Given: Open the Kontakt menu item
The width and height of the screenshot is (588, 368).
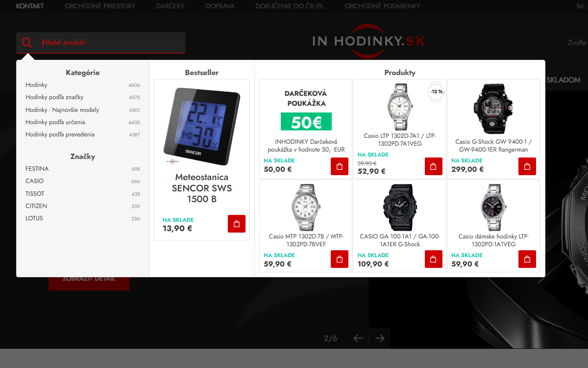Looking at the screenshot, I should point(30,6).
